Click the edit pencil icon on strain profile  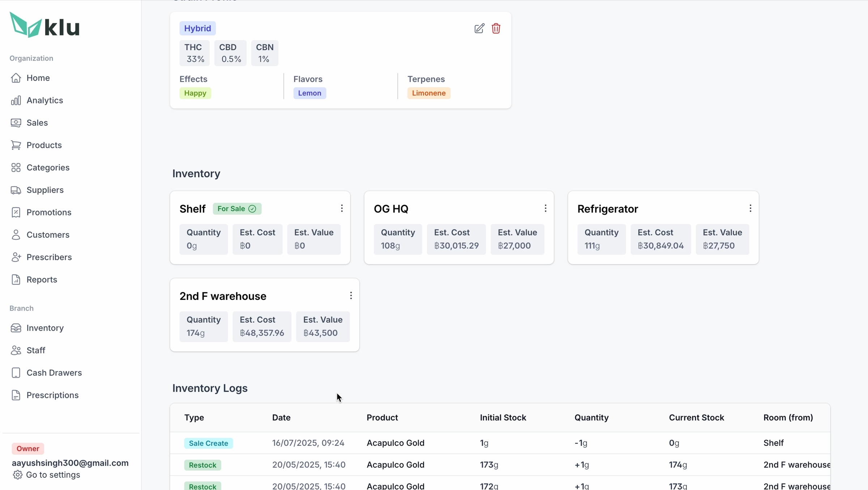pos(479,29)
